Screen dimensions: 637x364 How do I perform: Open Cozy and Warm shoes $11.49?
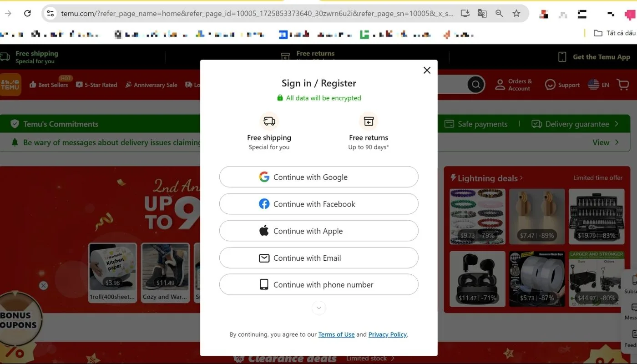tap(165, 272)
